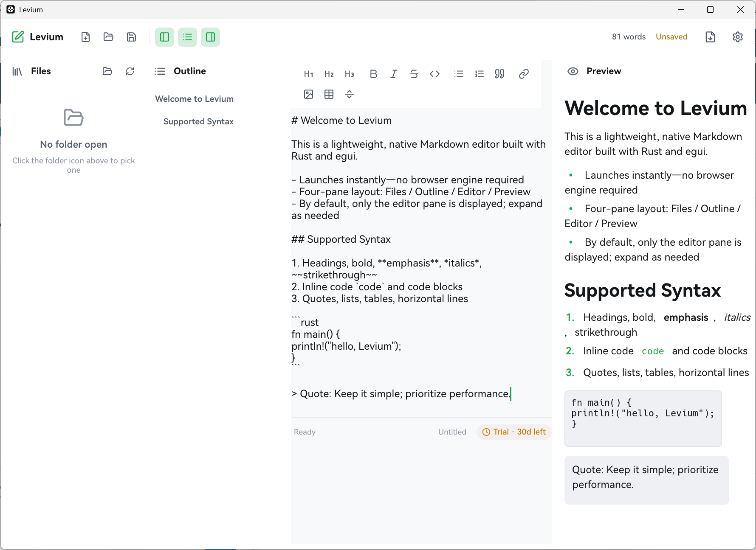Insert a Heading 1
The image size is (756, 550).
click(309, 74)
